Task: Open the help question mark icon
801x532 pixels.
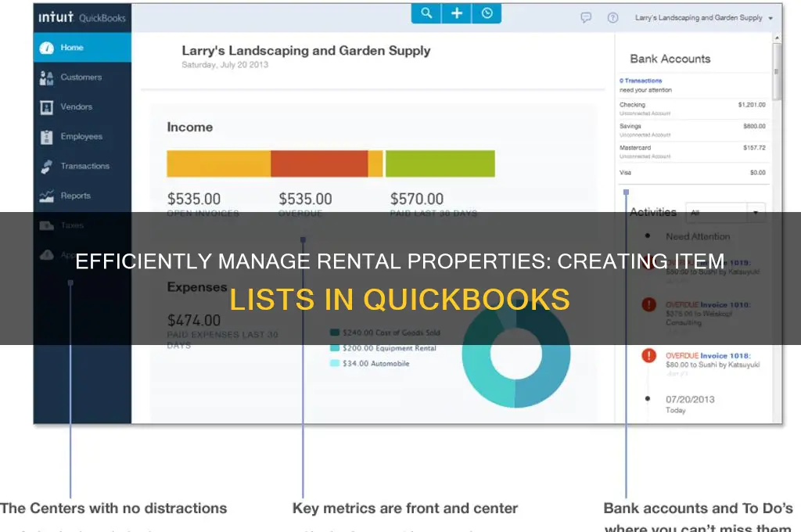Action: tap(612, 18)
